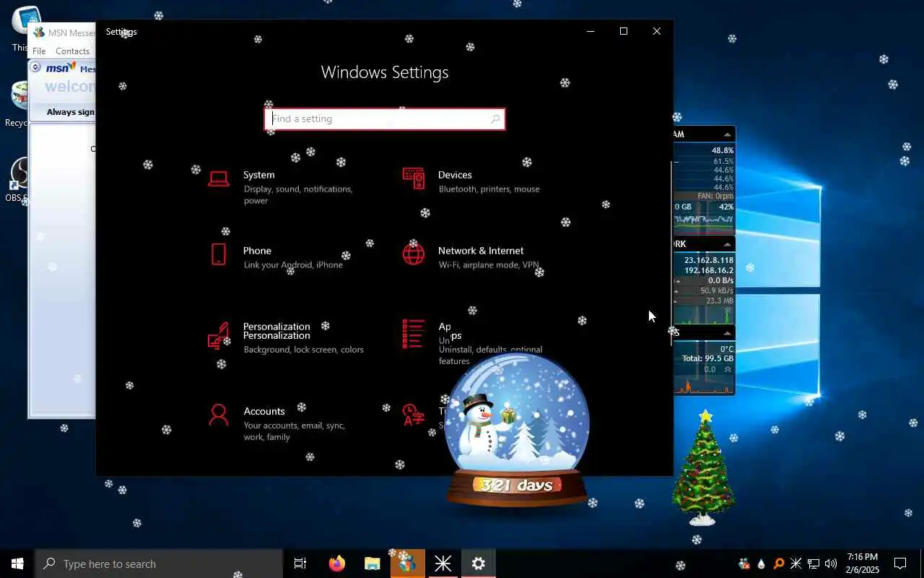Switch to MSN Messenger taskbar button
The width and height of the screenshot is (924, 578).
[407, 564]
